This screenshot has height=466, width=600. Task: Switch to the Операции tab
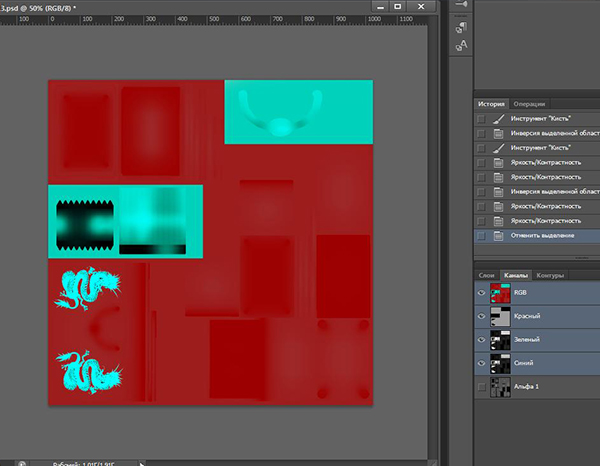coord(529,104)
